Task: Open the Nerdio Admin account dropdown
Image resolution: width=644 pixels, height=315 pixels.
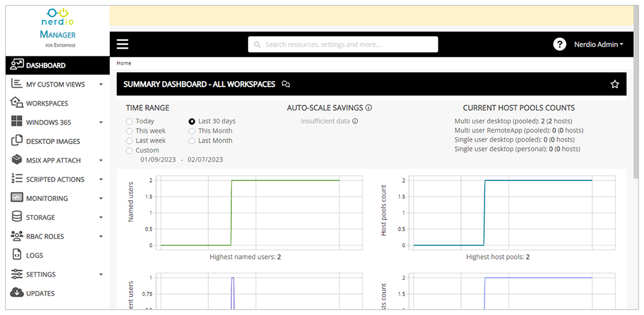Action: [598, 45]
